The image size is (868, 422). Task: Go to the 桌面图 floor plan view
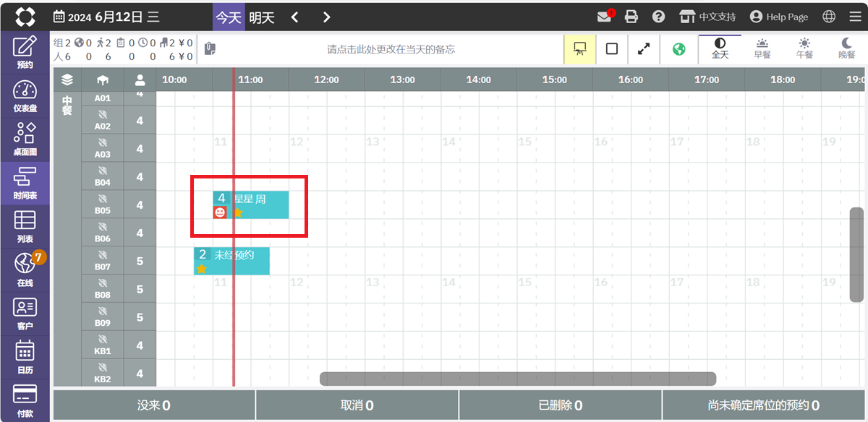click(25, 139)
